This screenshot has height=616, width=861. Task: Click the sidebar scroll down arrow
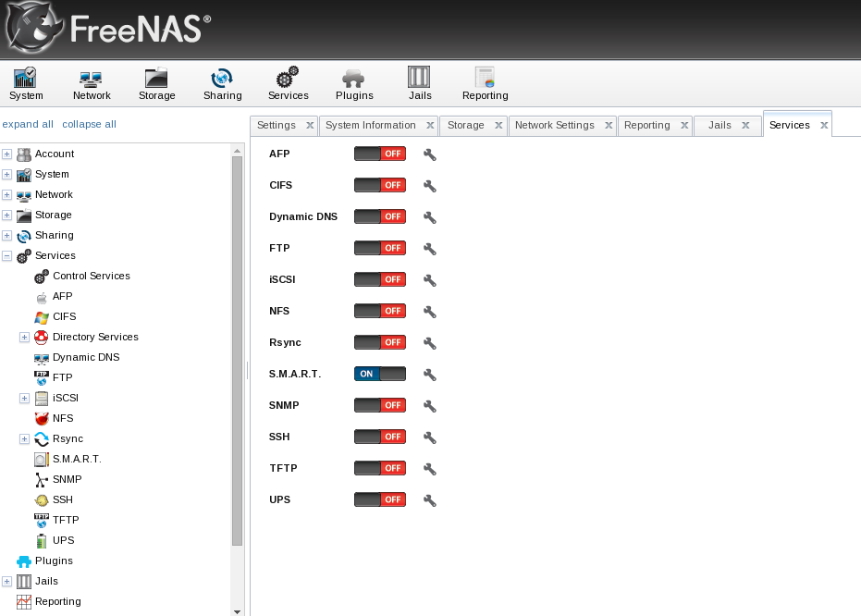pyautogui.click(x=237, y=611)
